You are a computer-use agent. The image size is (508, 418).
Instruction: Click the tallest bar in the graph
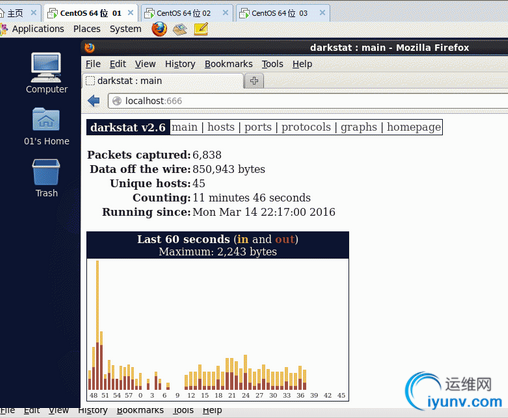[97, 325]
